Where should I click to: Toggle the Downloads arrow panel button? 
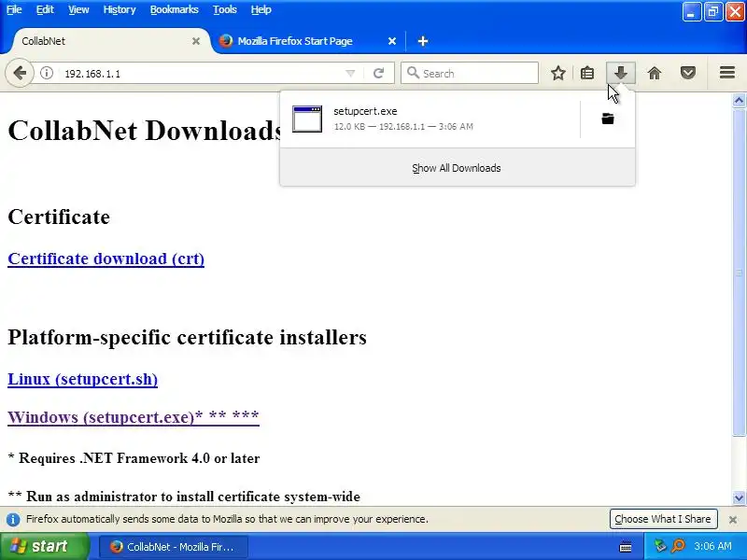point(620,73)
